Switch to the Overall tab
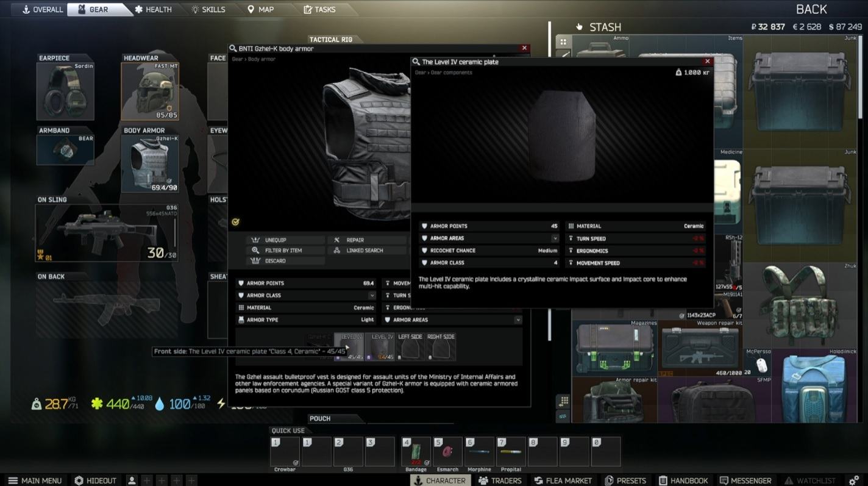This screenshot has width=868, height=486. [42, 9]
